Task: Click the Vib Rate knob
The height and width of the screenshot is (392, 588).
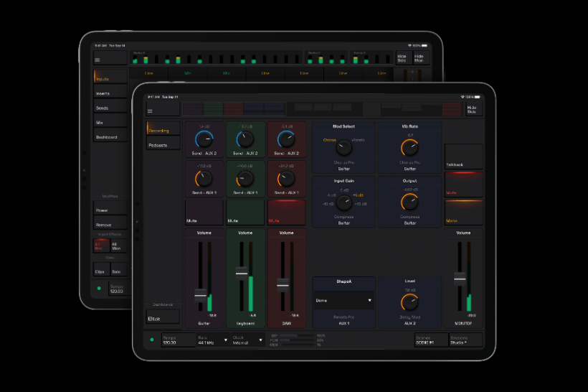Action: pos(409,148)
